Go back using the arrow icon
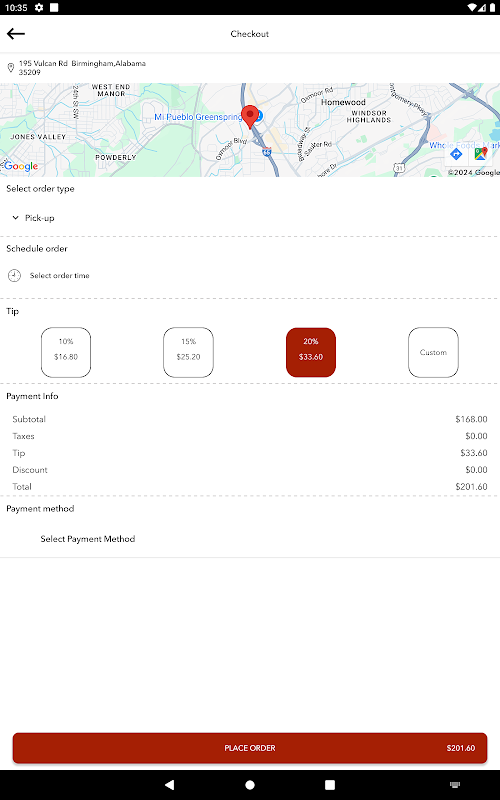This screenshot has width=500, height=800. 16,34
